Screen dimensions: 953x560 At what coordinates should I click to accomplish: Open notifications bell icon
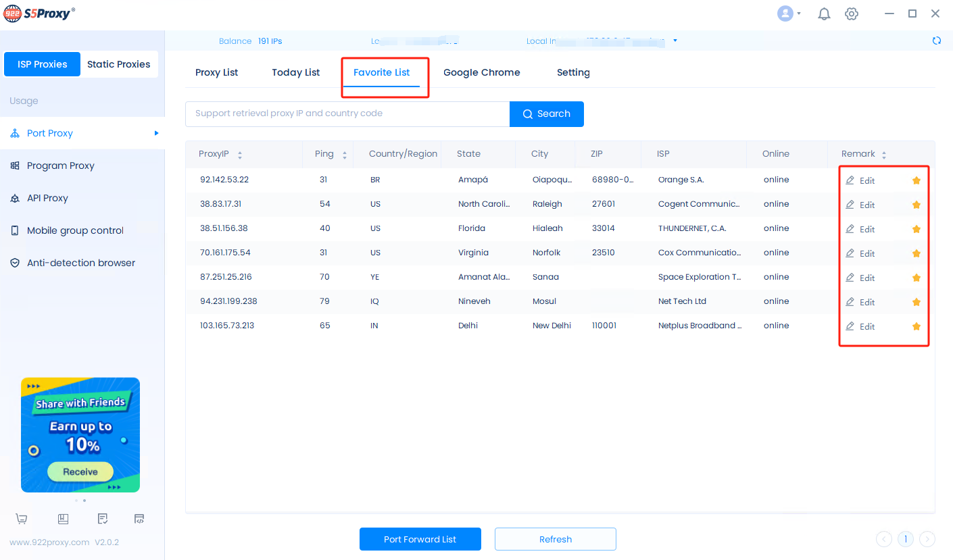tap(824, 14)
